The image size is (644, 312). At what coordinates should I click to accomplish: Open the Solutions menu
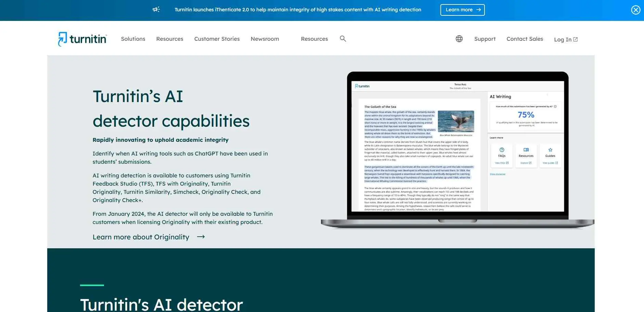click(x=133, y=39)
